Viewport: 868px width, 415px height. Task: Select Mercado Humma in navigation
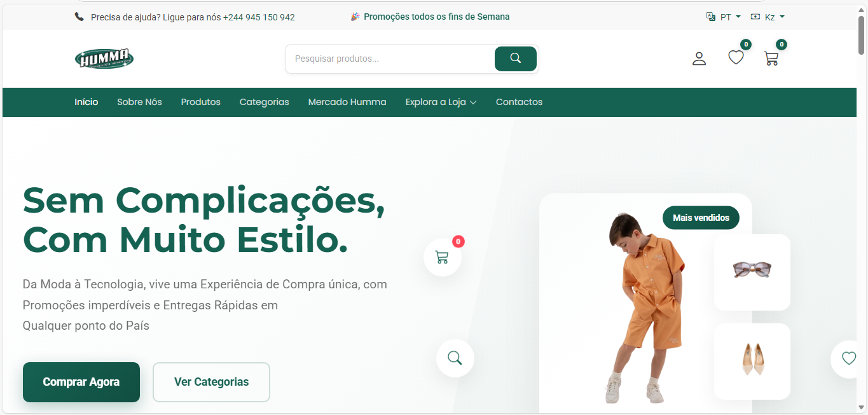[x=347, y=102]
